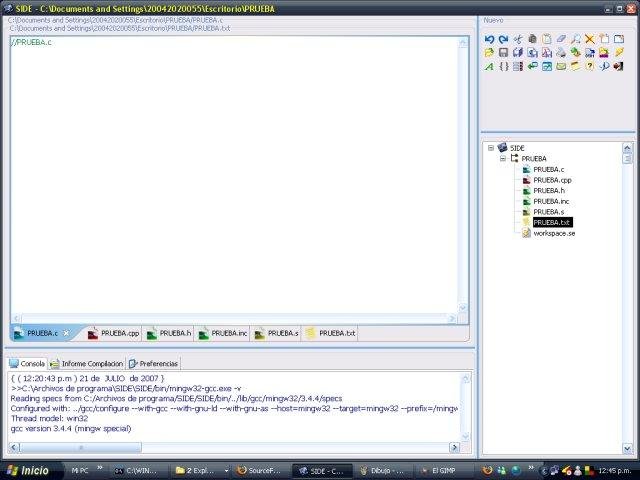640x480 pixels.
Task: Open the Informe Compilacion tab
Action: pyautogui.click(x=87, y=363)
